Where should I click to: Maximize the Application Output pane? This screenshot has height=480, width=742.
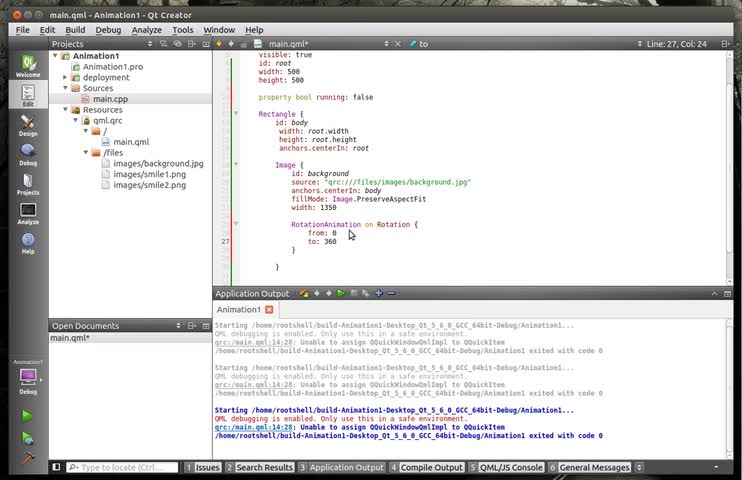pyautogui.click(x=727, y=293)
